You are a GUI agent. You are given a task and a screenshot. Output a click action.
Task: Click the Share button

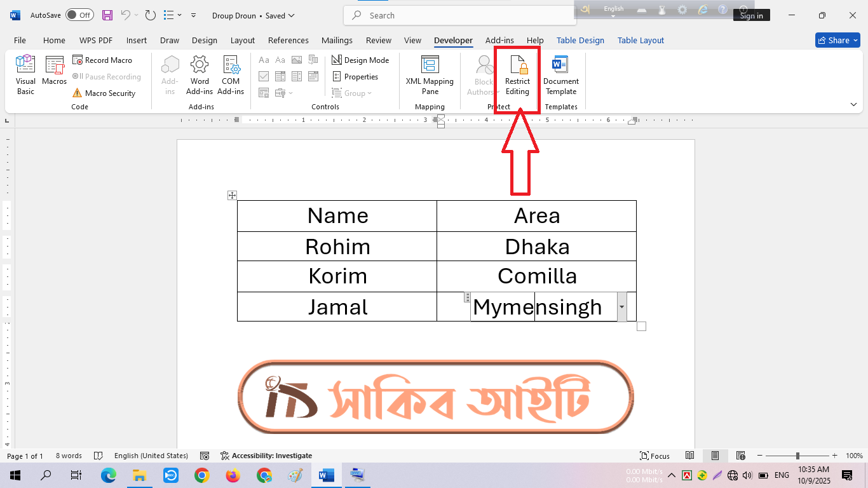coord(837,40)
